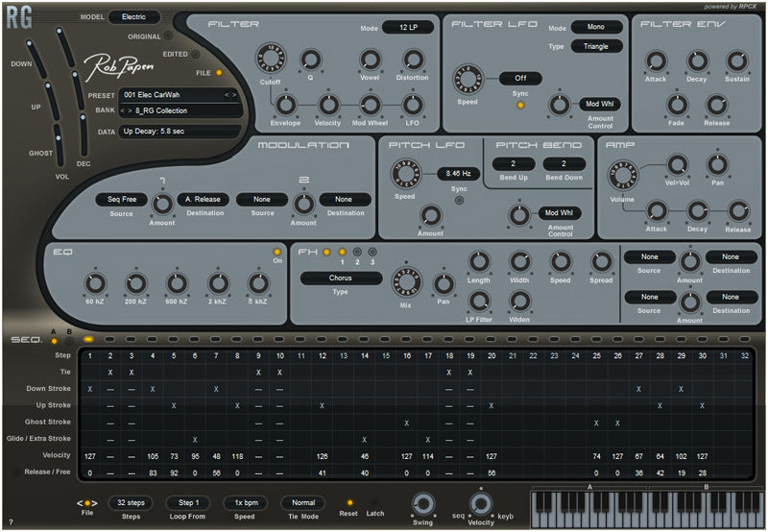Switch to sequencer pattern B
Screen dimensions: 768x532
tap(68, 339)
